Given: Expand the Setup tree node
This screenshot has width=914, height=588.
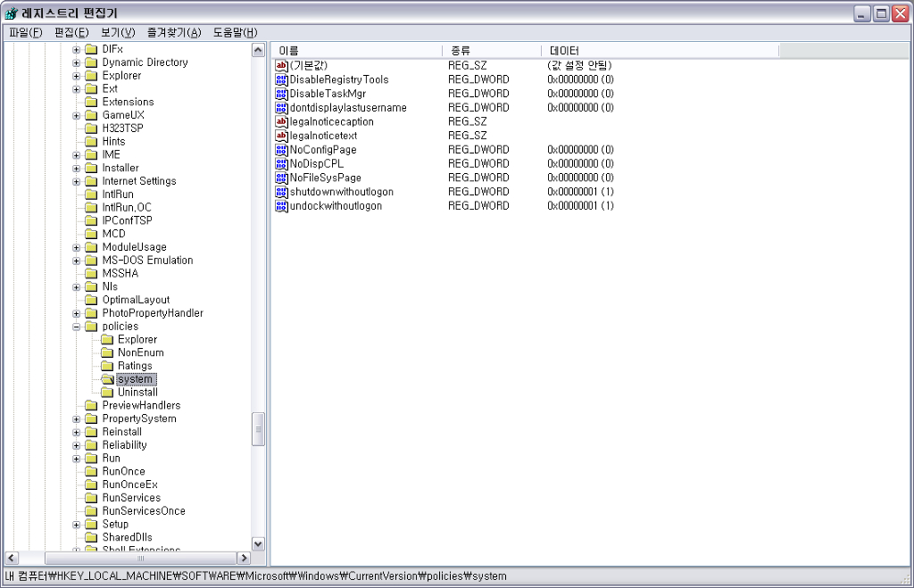Looking at the screenshot, I should [77, 525].
